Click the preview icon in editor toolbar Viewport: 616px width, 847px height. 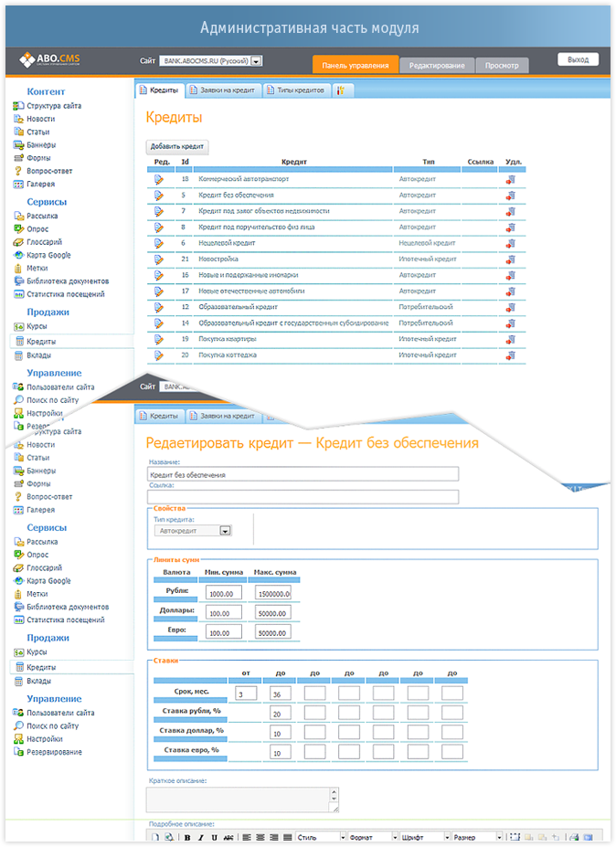click(x=169, y=837)
